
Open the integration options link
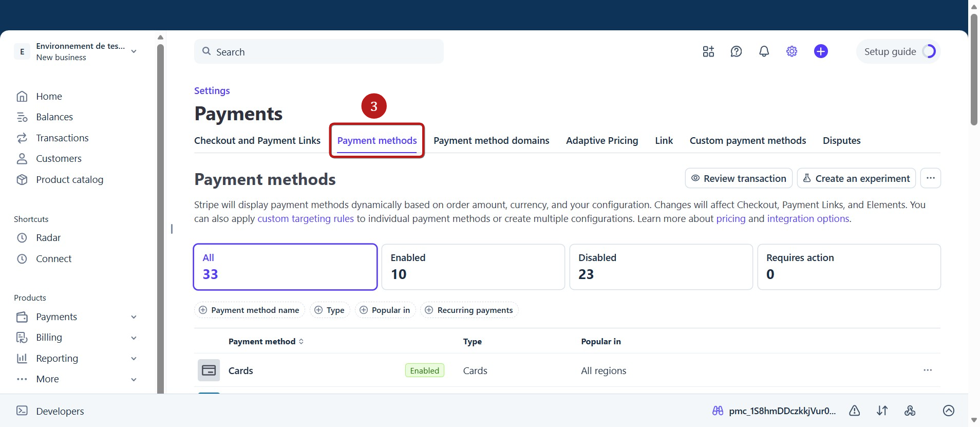click(808, 218)
